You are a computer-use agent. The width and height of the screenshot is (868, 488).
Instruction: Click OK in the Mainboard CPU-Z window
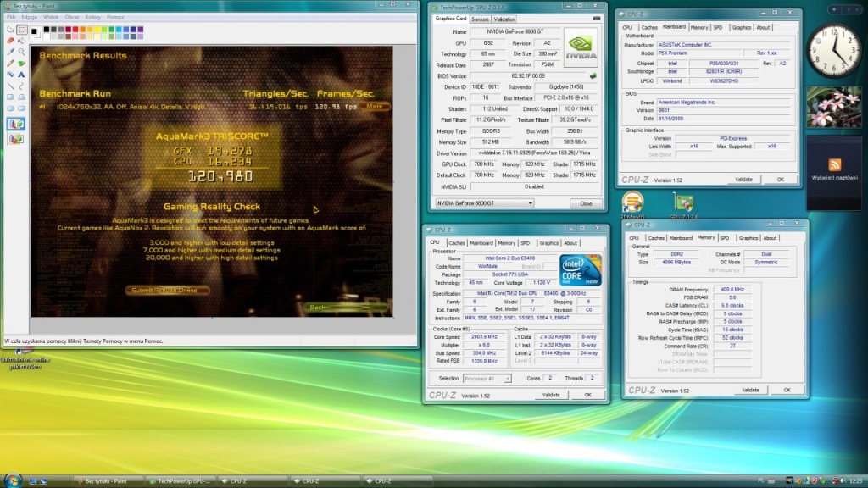point(781,180)
